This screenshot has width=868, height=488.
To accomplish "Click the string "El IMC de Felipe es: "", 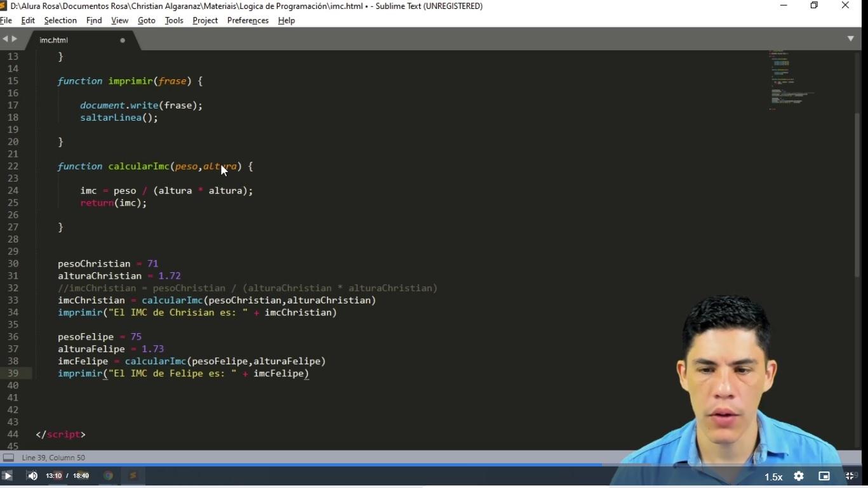I will point(172,373).
